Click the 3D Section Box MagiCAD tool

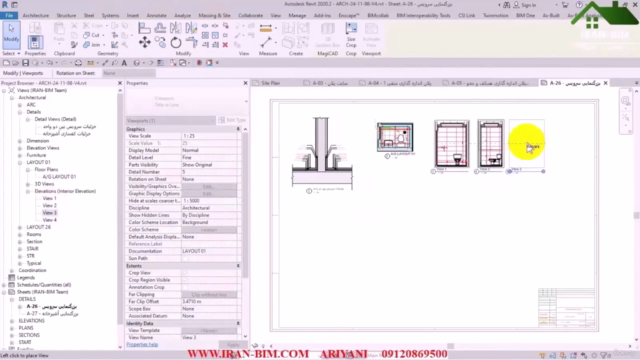pyautogui.click(x=327, y=35)
